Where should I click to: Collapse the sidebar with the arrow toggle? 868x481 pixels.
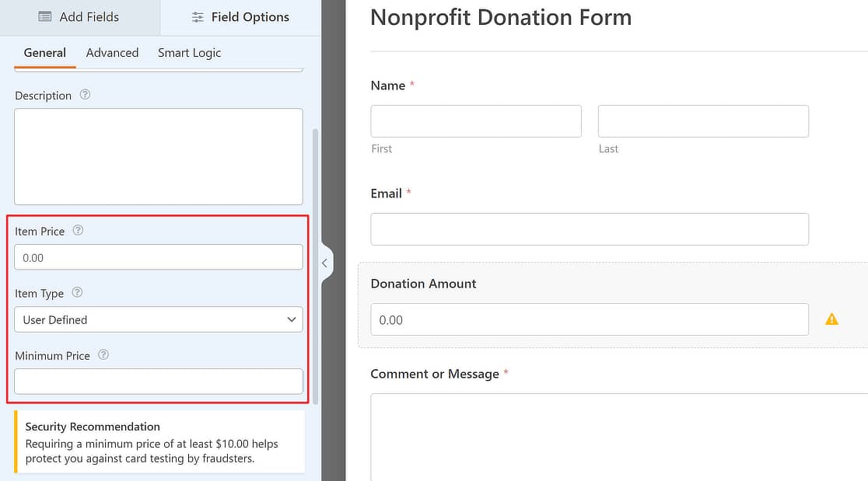(x=325, y=263)
